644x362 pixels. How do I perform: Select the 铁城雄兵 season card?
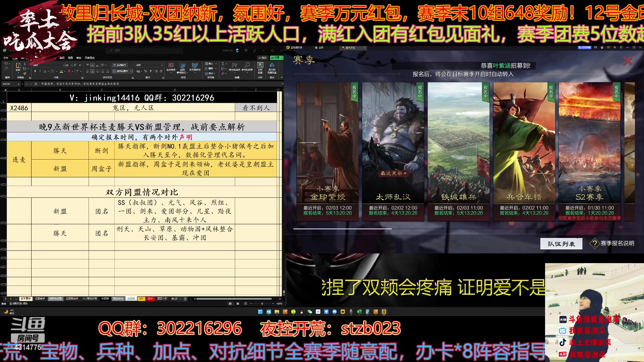click(459, 152)
